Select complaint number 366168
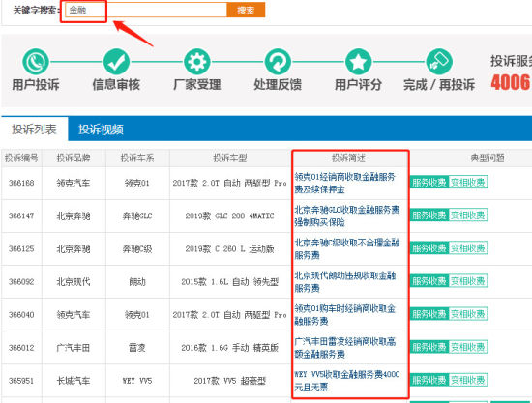532x403 pixels. pos(21,183)
